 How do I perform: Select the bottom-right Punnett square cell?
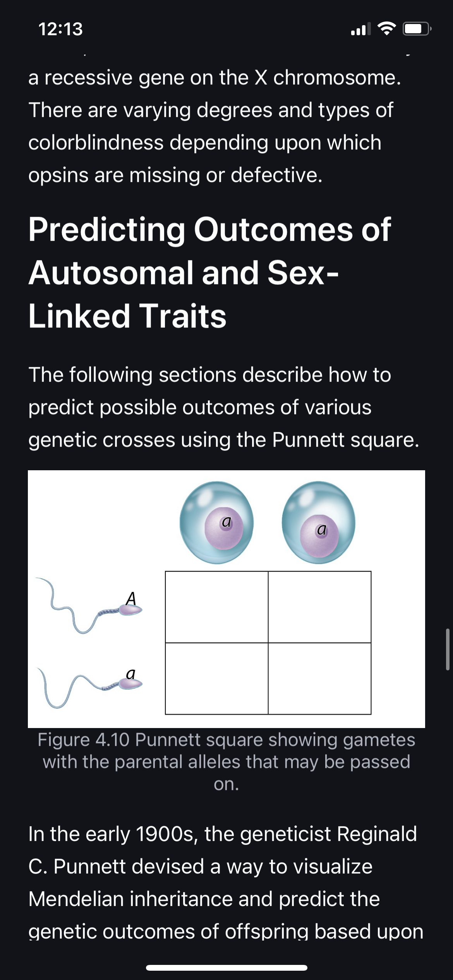tap(319, 678)
